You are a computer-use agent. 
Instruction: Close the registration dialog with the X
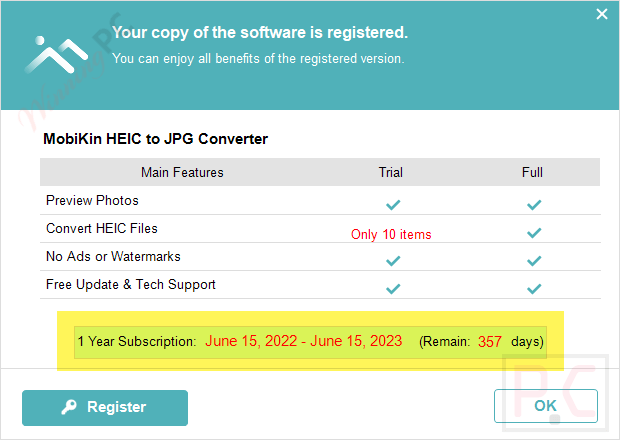(601, 15)
